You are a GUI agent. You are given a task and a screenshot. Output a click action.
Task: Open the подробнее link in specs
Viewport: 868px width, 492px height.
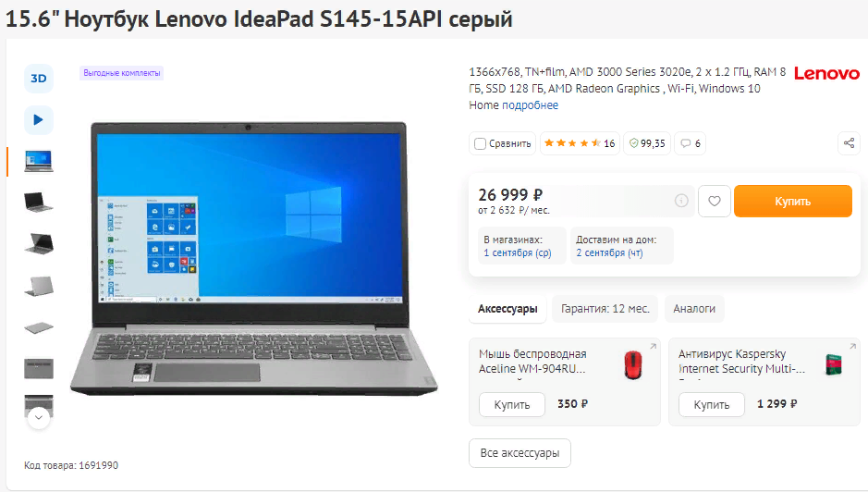click(x=530, y=105)
